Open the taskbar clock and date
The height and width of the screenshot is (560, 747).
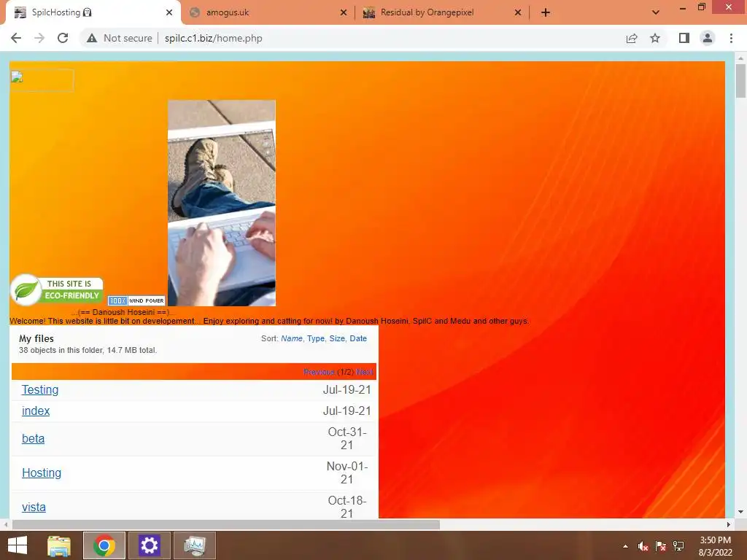coord(715,546)
